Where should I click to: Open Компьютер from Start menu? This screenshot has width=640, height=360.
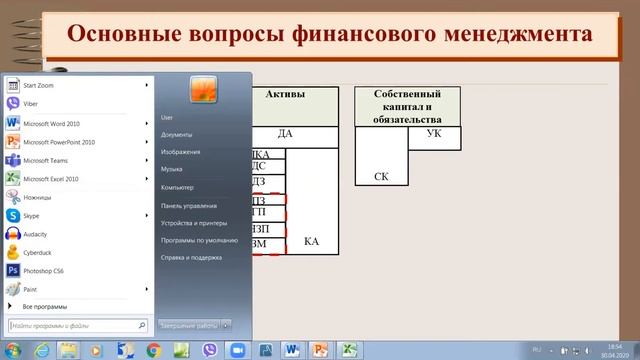pos(177,187)
